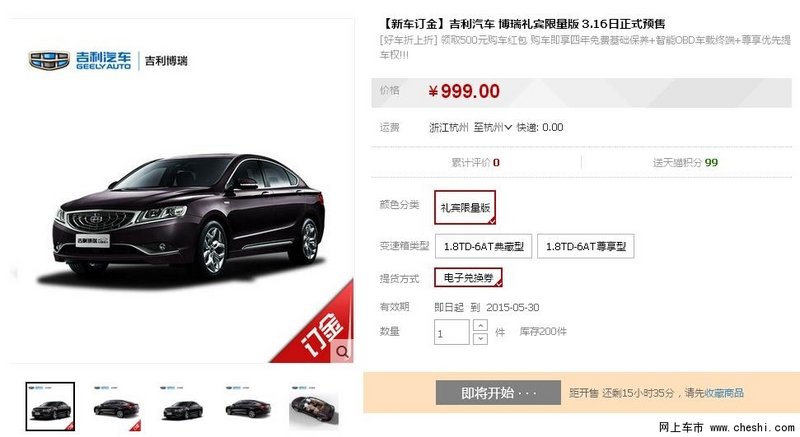Select first car thumbnail front view
800x437 pixels.
coord(50,406)
